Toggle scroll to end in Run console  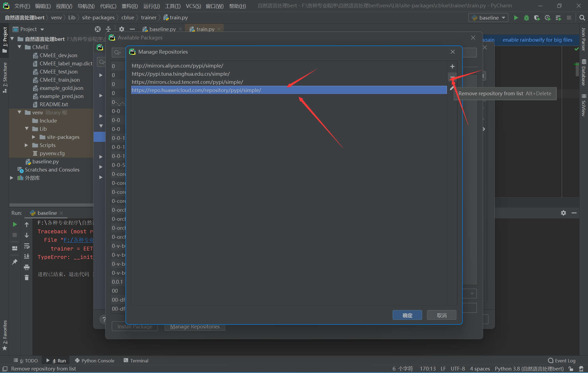point(27,256)
